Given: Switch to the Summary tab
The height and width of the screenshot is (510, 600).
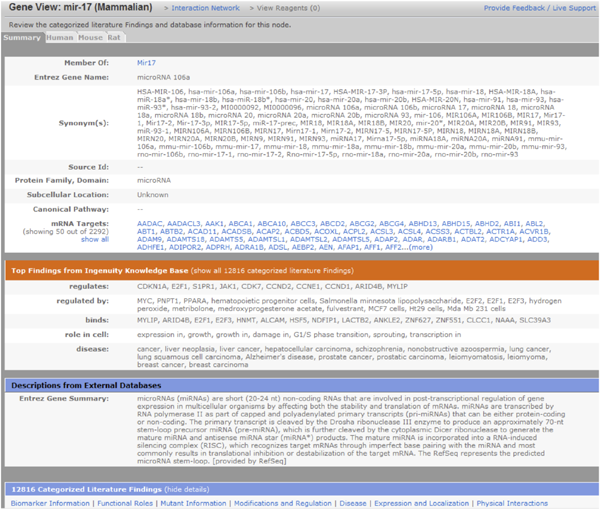Looking at the screenshot, I should pyautogui.click(x=22, y=37).
